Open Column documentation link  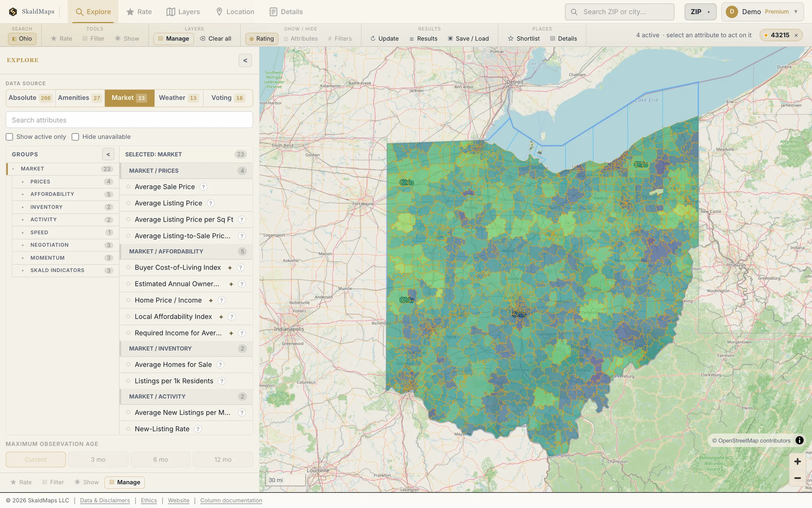tap(231, 500)
